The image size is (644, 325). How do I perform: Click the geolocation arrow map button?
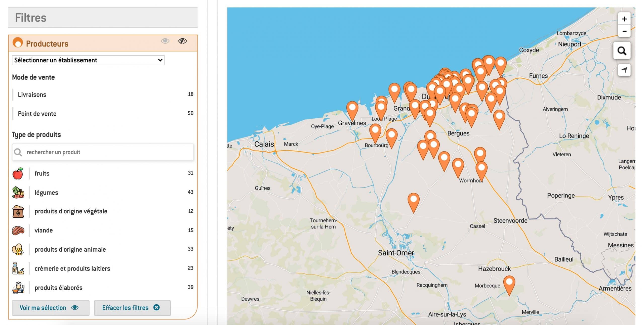(624, 70)
